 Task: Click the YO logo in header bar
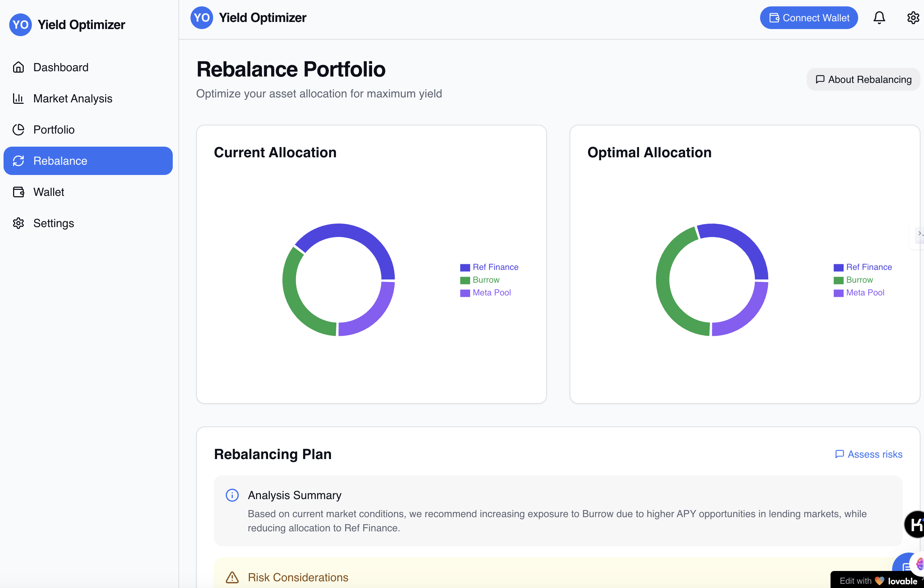201,18
